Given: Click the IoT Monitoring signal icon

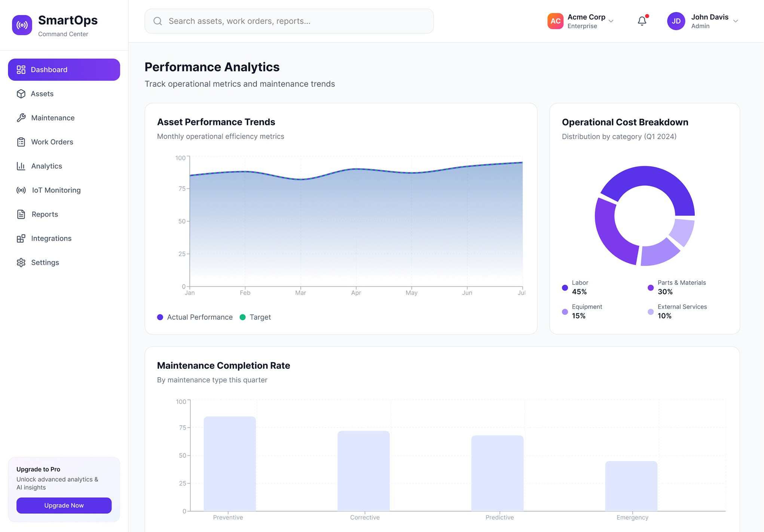Looking at the screenshot, I should pos(21,190).
